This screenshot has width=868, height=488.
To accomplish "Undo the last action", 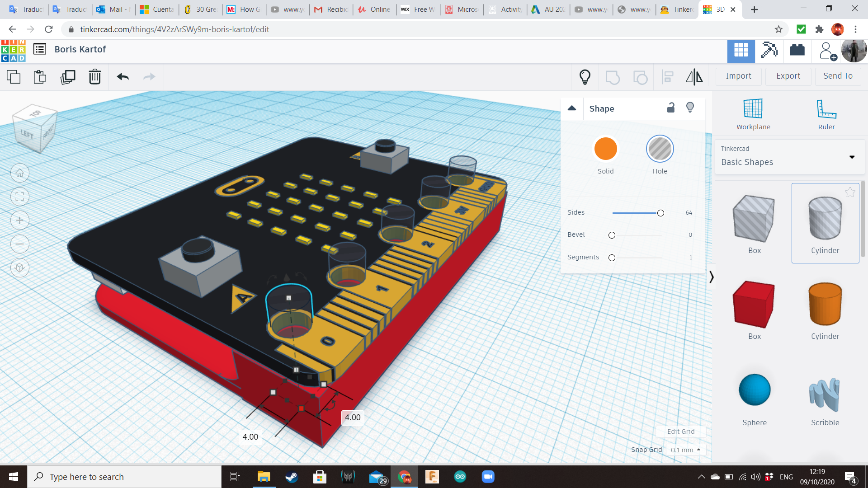I will (122, 77).
